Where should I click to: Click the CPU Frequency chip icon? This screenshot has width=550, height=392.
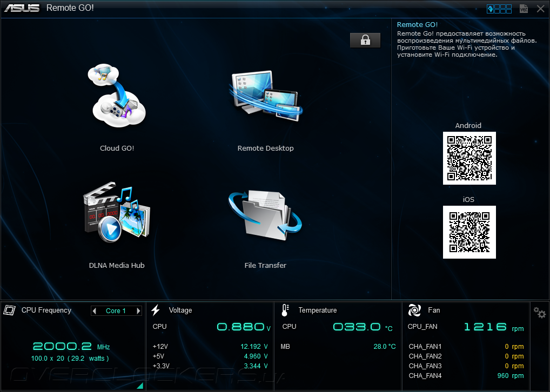(10, 310)
